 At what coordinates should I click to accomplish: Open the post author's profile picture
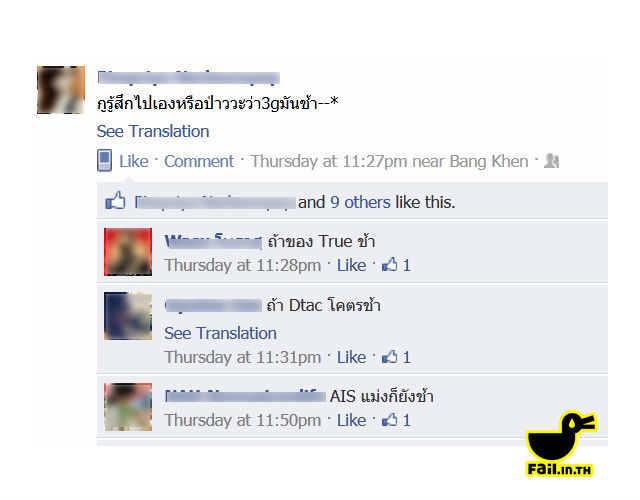pos(61,90)
